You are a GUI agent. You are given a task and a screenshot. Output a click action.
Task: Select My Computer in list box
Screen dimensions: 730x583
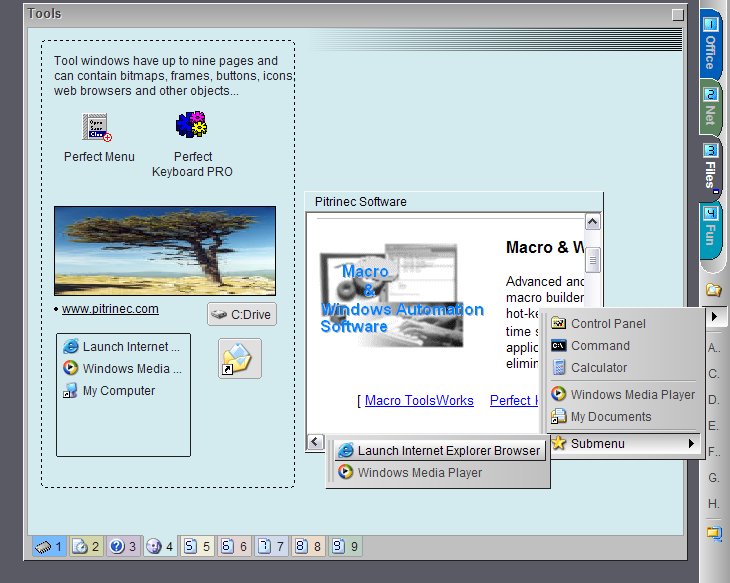pos(110,391)
